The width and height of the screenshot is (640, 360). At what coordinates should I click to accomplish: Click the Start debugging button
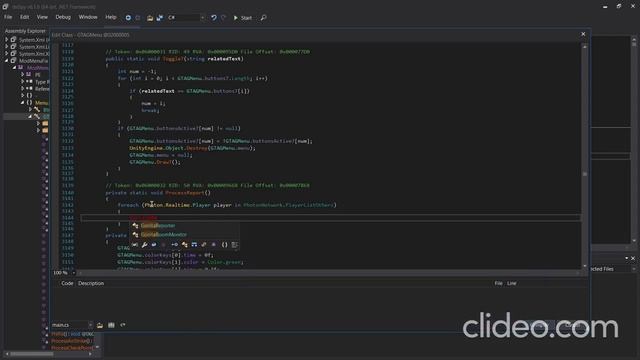pos(242,18)
